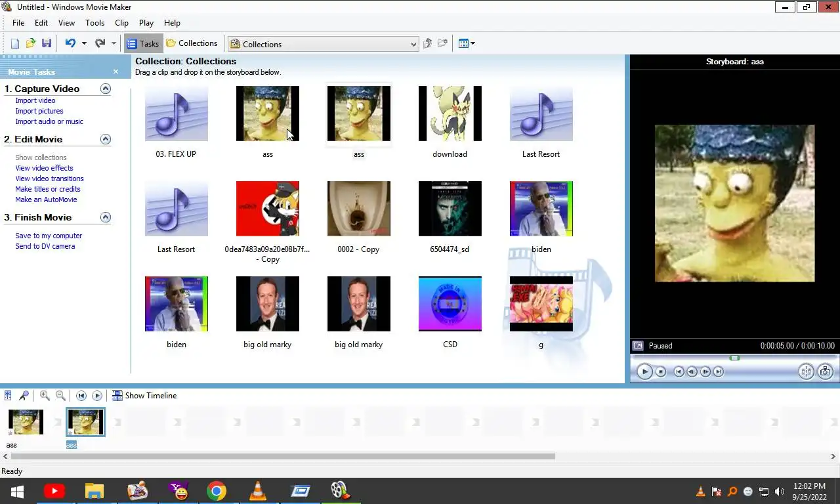Open the Tools menu
The image size is (840, 504).
[x=94, y=22]
